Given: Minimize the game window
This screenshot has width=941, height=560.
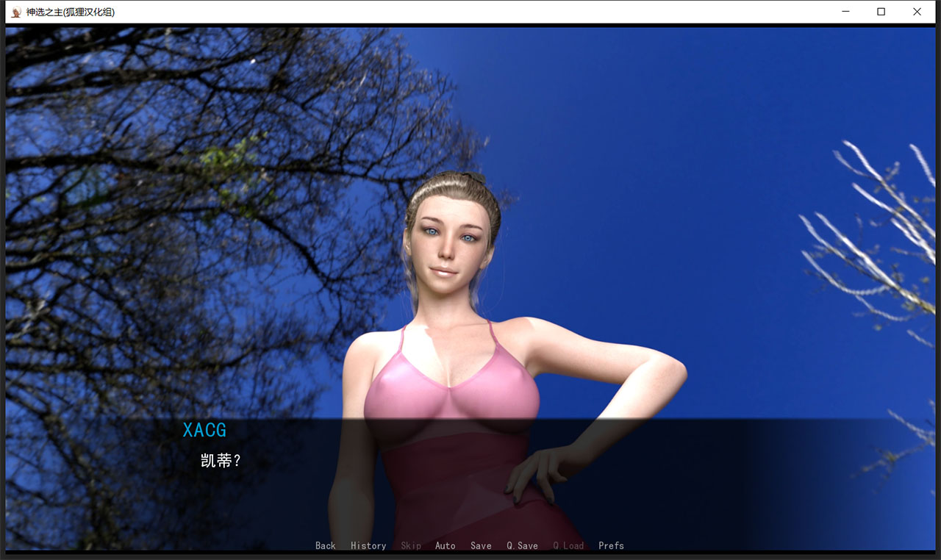Looking at the screenshot, I should click(x=845, y=12).
